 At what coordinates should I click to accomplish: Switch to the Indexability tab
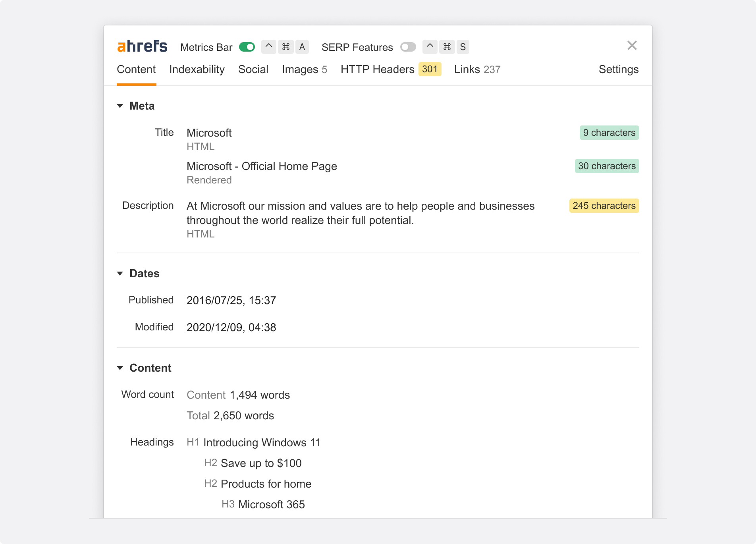[x=197, y=69]
